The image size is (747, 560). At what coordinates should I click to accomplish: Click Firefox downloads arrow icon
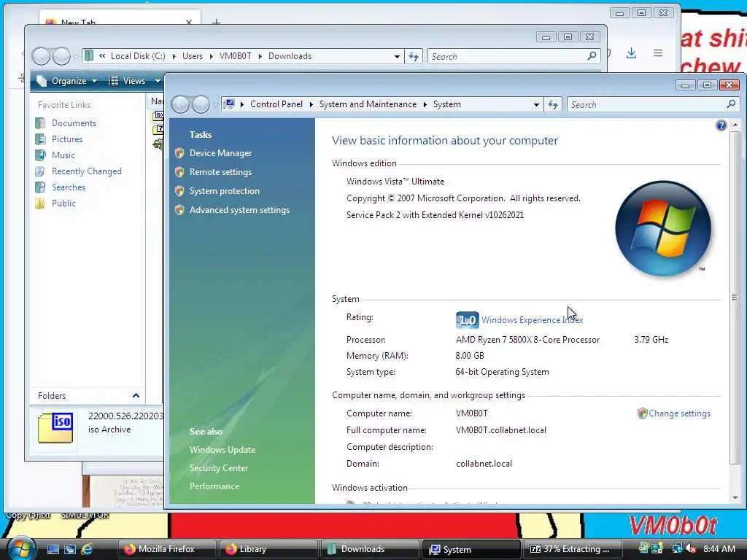631,52
